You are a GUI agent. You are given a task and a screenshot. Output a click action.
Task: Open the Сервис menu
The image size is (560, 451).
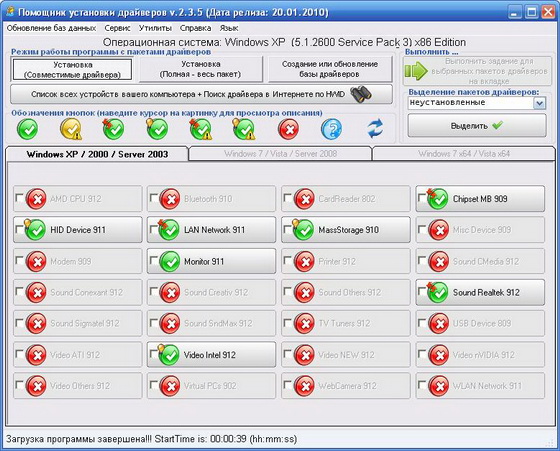tap(117, 28)
